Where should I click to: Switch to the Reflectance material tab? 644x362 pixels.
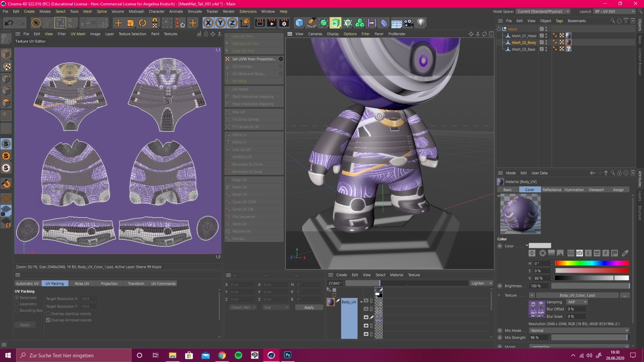pos(551,190)
